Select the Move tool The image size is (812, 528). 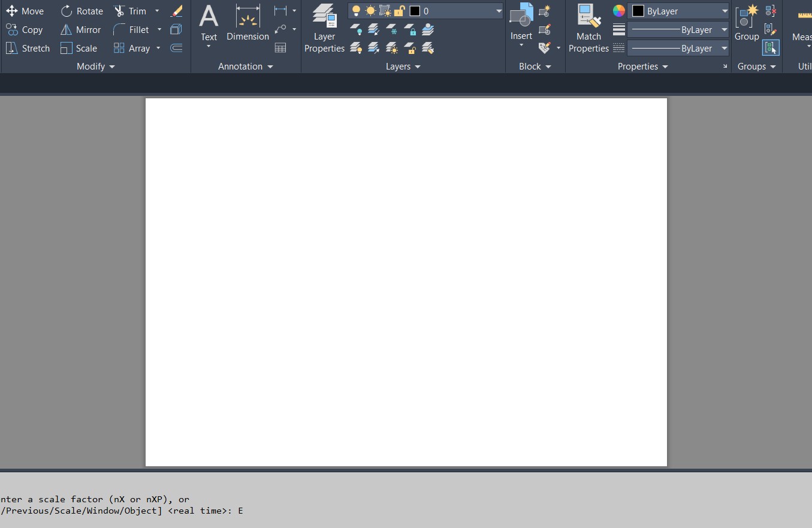pos(25,11)
